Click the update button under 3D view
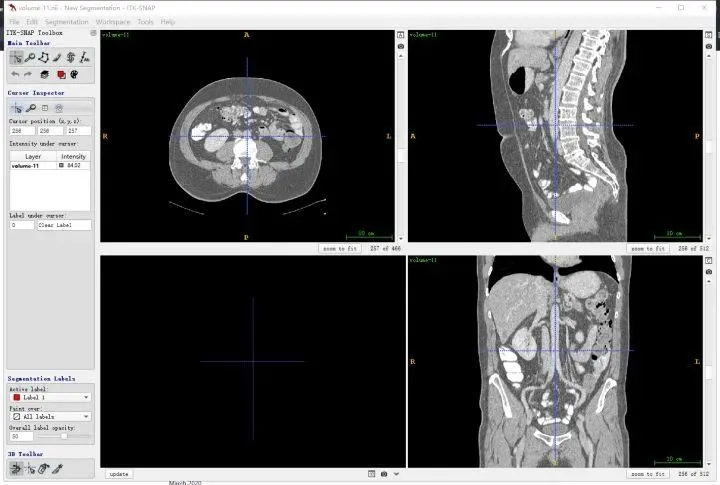The width and height of the screenshot is (720, 485). [119, 474]
